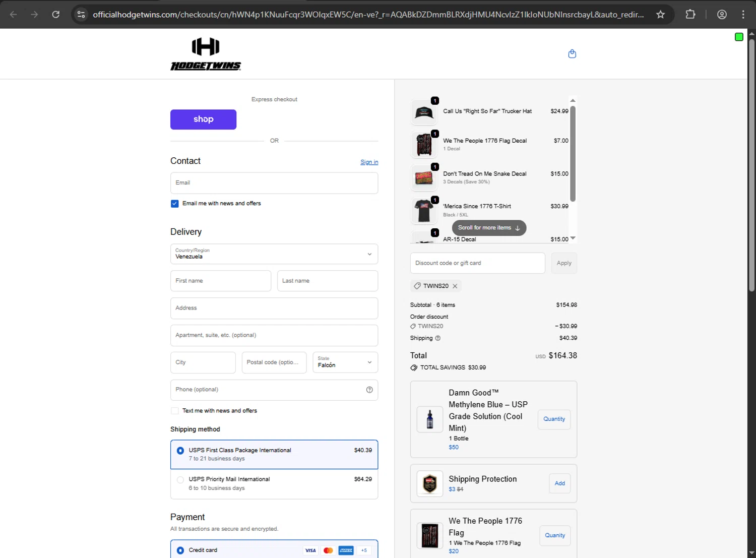Focus the Email input field
The width and height of the screenshot is (756, 558).
[274, 183]
